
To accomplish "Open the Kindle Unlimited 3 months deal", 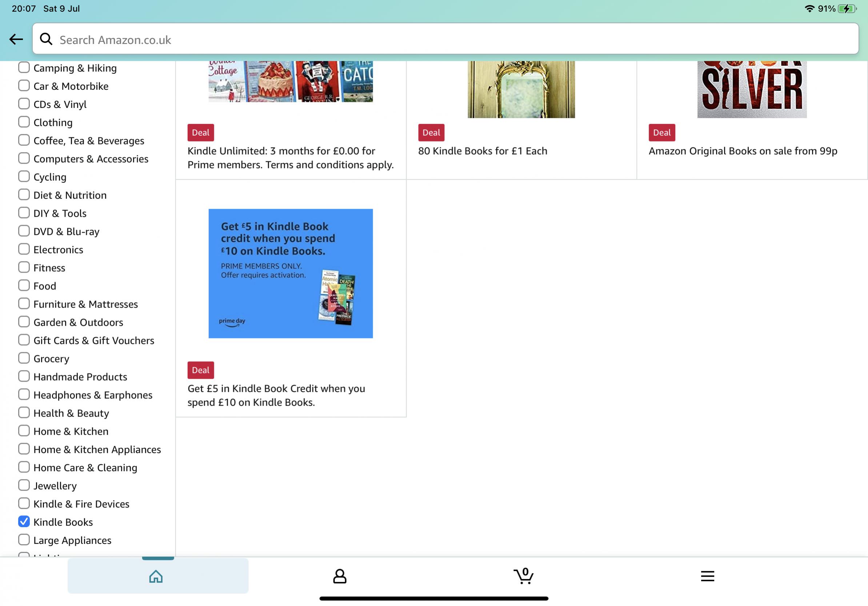I will (x=290, y=158).
